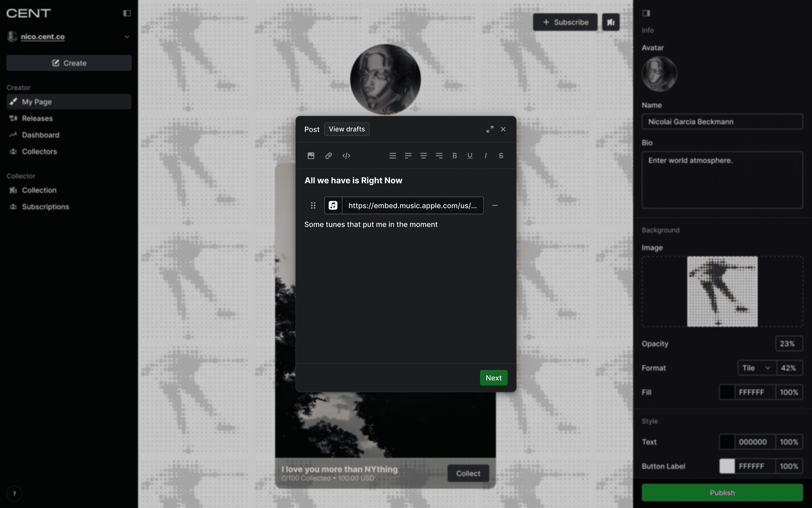
Task: Switch to View drafts
Action: click(347, 129)
